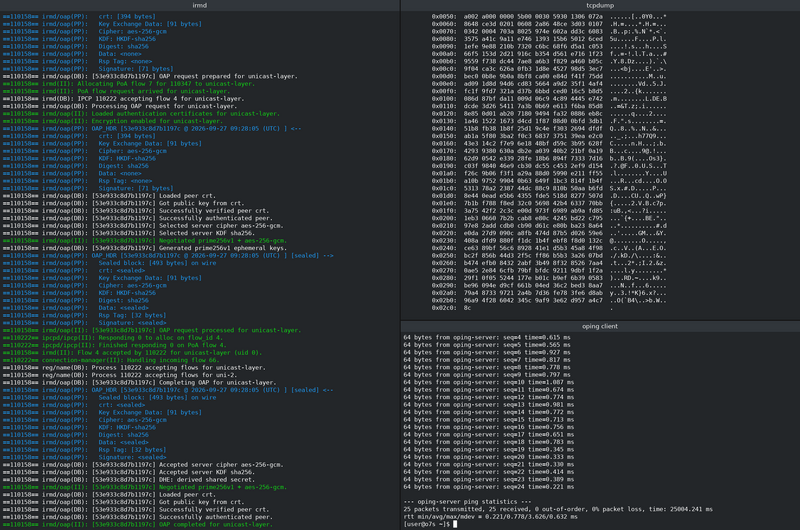This screenshot has width=800, height=530.
Task: Click tcpdump hex row at offset 0x0050
Action: 549,16
